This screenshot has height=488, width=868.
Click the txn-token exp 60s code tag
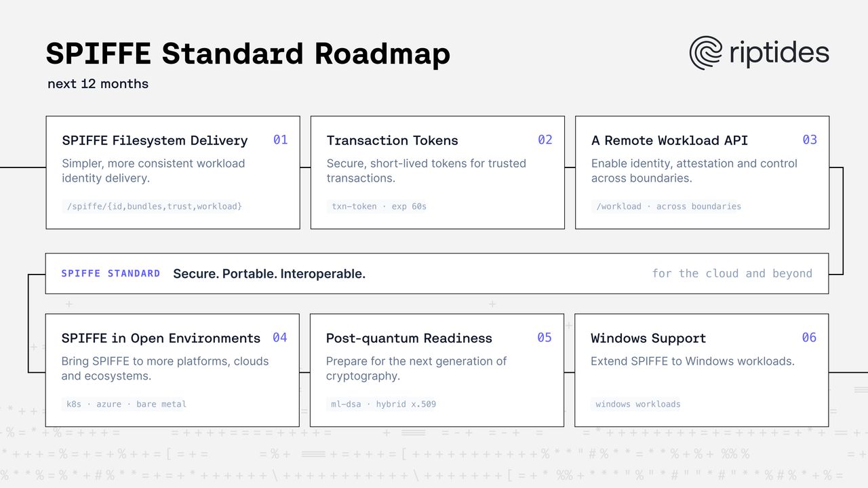[x=379, y=206]
